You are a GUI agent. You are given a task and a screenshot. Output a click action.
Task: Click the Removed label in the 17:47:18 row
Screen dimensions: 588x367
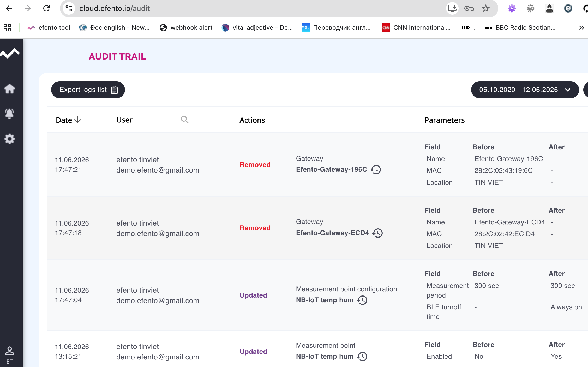(255, 228)
